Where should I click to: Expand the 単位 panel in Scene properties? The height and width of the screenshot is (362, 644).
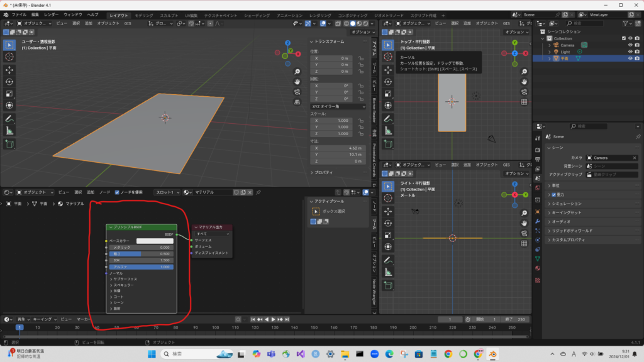click(x=555, y=185)
